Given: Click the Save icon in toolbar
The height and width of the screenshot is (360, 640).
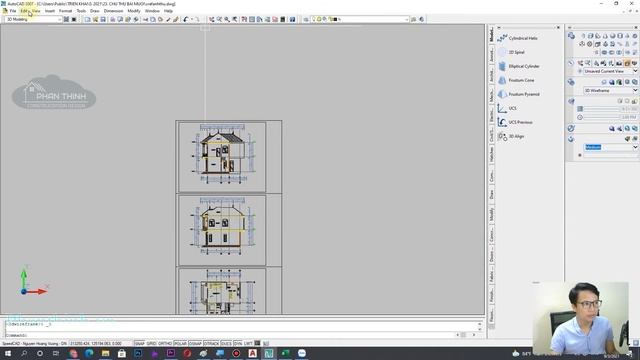Looking at the screenshot, I should (x=103, y=19).
